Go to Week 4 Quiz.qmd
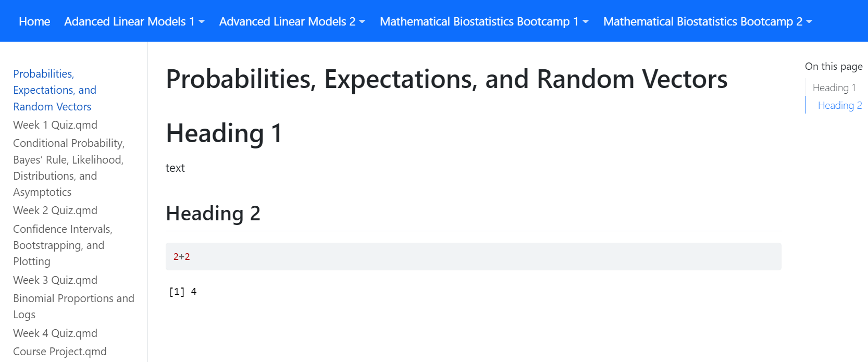868x362 pixels. coord(55,333)
